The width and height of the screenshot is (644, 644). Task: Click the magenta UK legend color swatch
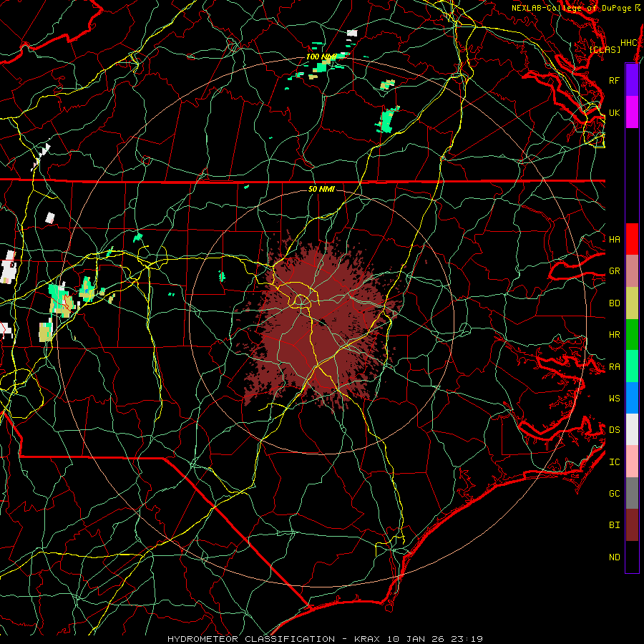pyautogui.click(x=632, y=112)
